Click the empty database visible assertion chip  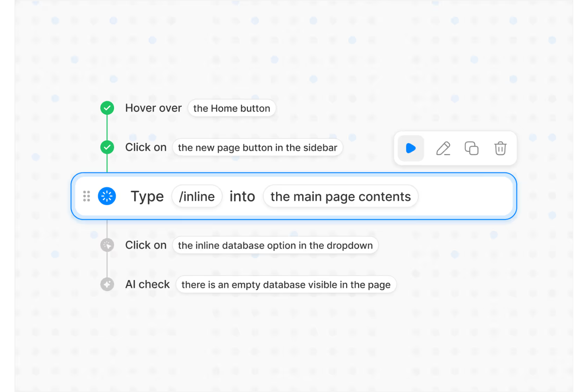point(286,284)
